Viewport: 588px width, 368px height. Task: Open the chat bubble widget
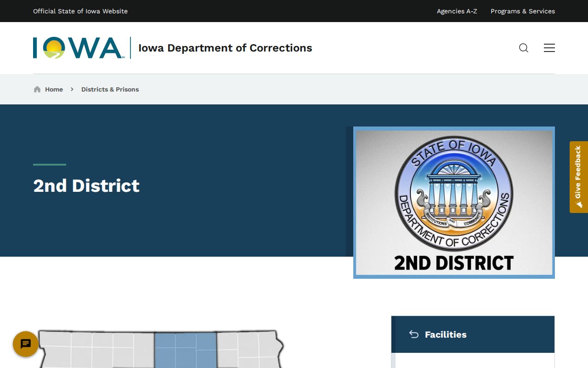[26, 344]
